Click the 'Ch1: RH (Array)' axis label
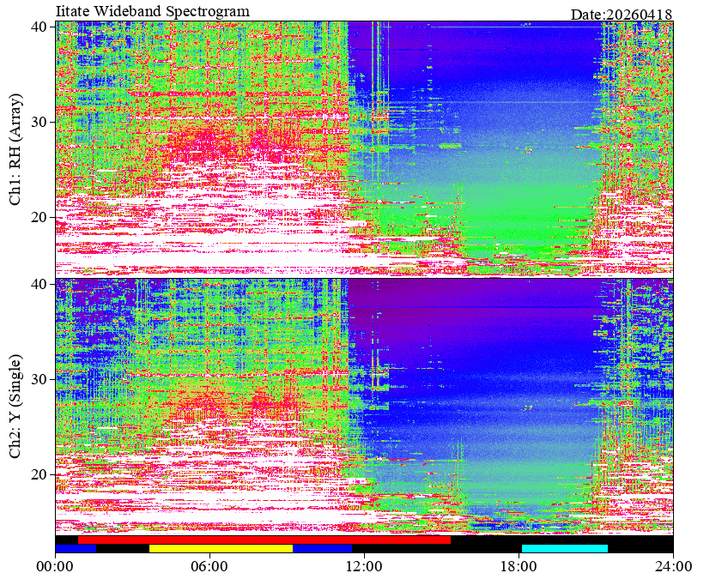Viewport: 728px width, 573px height. tap(15, 149)
